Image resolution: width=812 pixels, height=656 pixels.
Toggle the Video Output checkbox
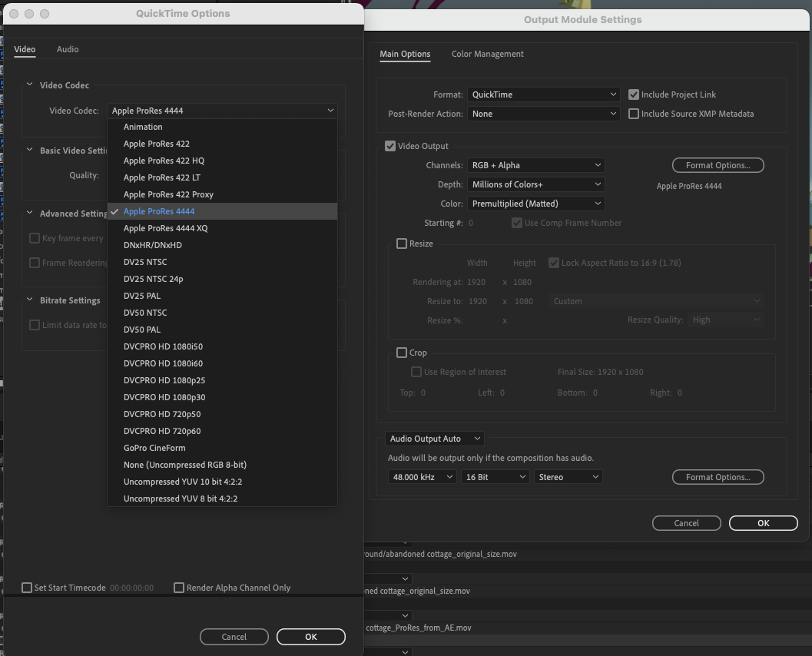click(390, 146)
